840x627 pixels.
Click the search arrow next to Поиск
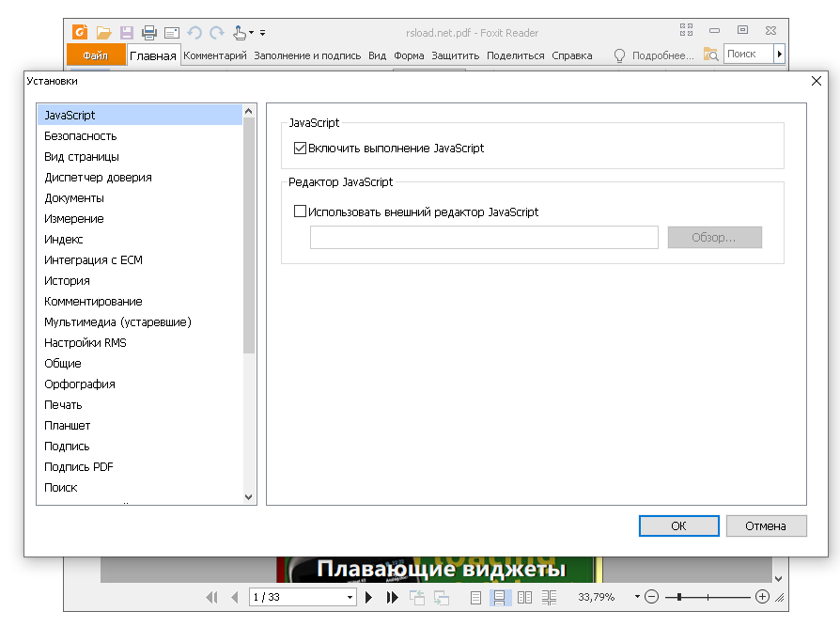tap(780, 54)
